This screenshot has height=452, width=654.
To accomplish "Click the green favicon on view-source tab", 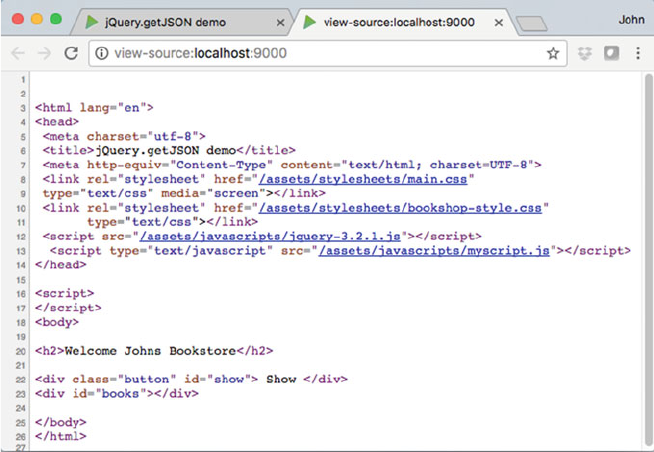I will [x=309, y=22].
